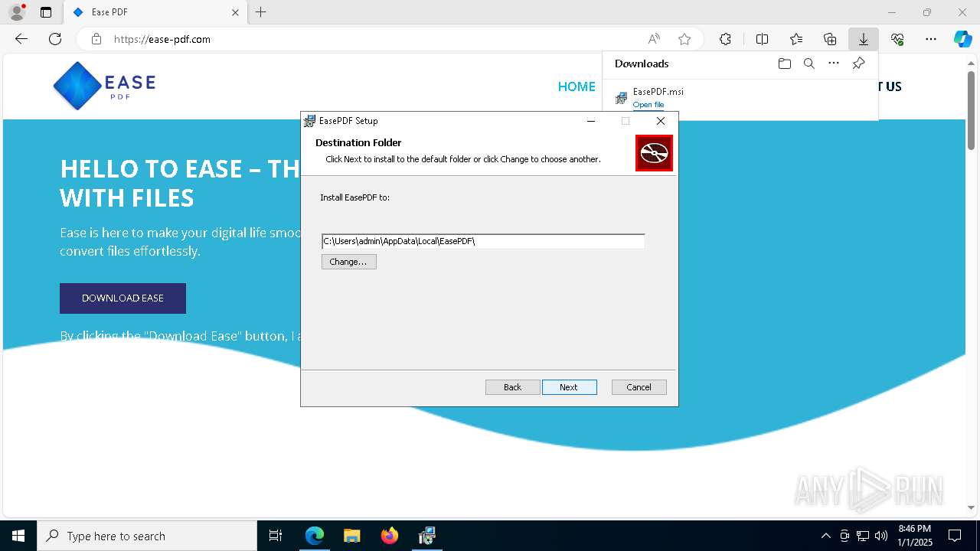
Task: Open Task View on the taskbar
Action: [x=276, y=536]
